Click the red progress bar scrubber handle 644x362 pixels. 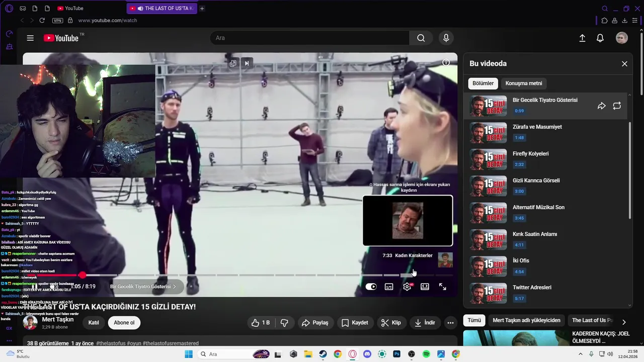coord(83,275)
